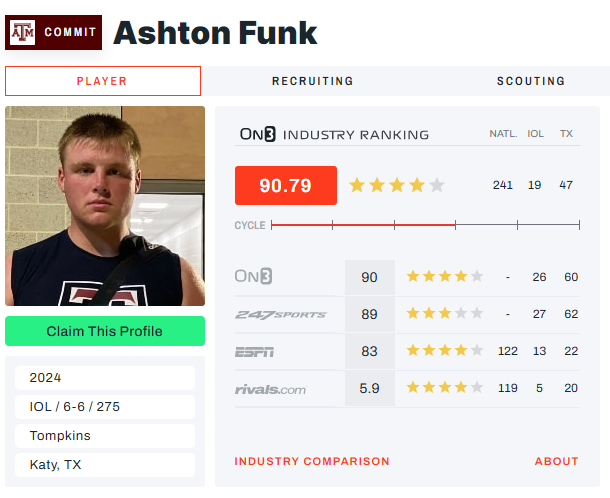Switch to the Recruiting tab
The height and width of the screenshot is (498, 610).
[x=313, y=81]
